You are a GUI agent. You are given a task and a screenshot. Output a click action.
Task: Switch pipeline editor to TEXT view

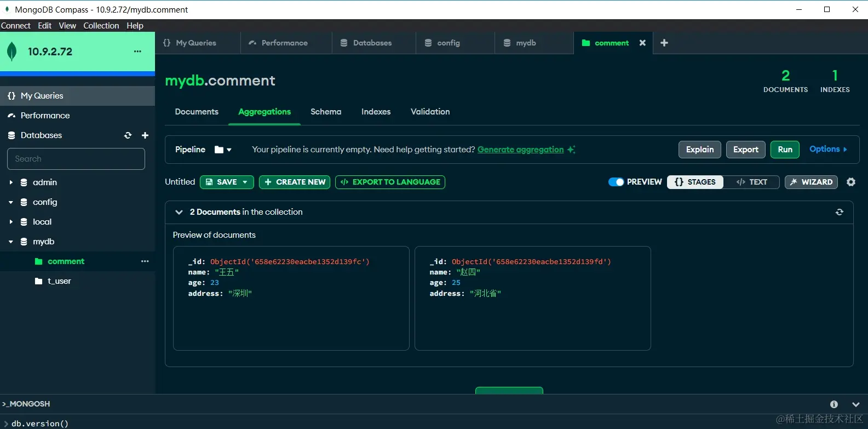[x=751, y=182]
